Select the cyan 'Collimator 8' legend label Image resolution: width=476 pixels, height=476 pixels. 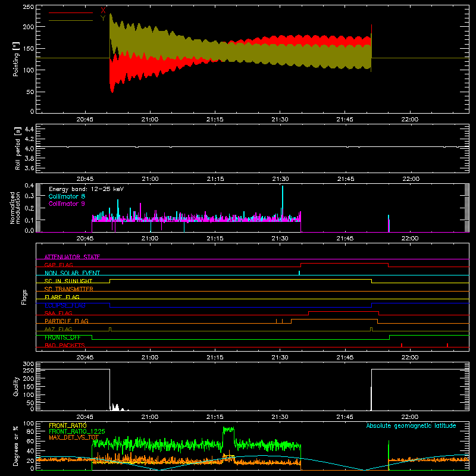pos(67,196)
